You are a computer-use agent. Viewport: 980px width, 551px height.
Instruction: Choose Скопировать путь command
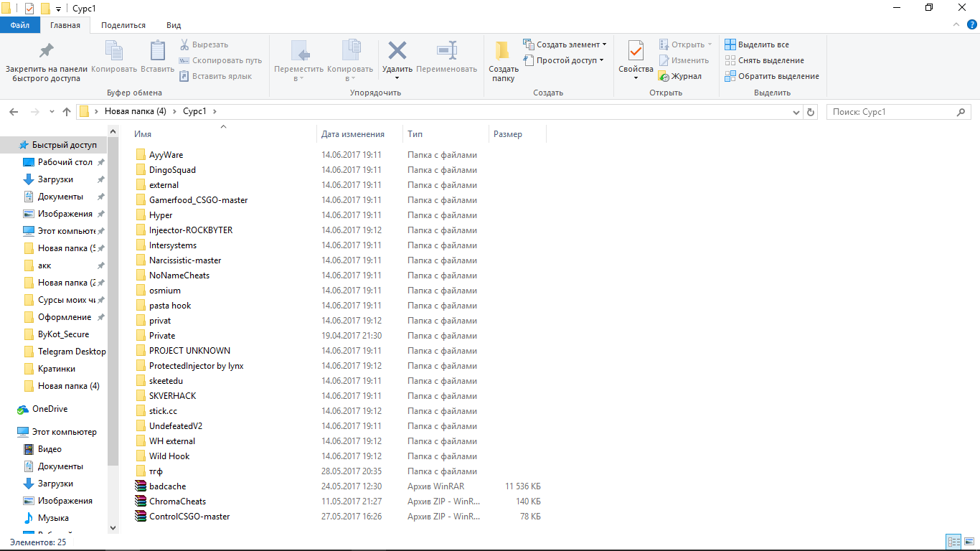point(220,60)
